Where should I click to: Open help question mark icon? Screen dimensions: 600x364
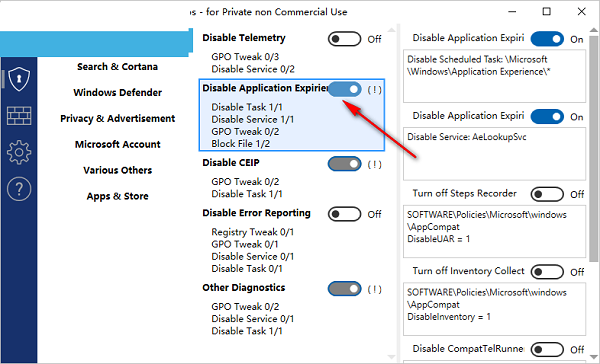(x=19, y=189)
